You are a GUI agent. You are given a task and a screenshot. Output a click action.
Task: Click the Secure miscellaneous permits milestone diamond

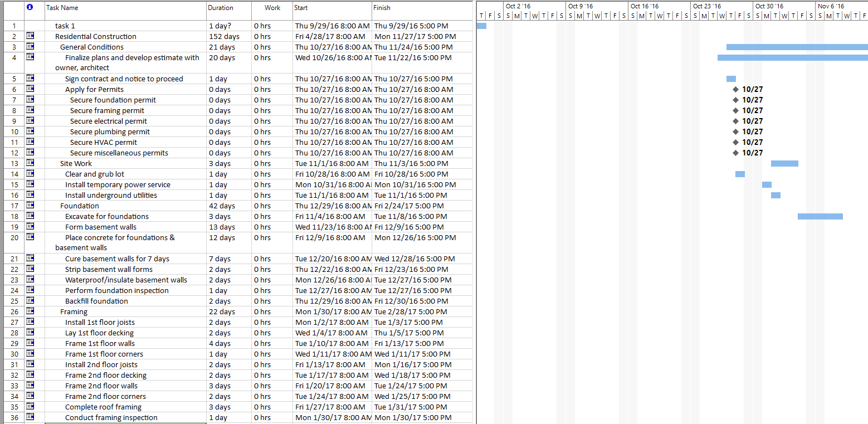click(736, 153)
